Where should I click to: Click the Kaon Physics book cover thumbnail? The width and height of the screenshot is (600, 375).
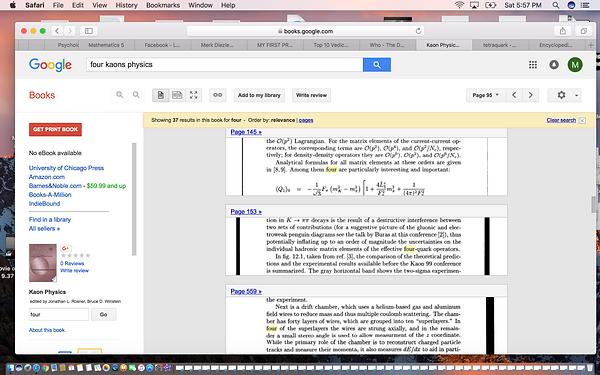(x=42, y=263)
